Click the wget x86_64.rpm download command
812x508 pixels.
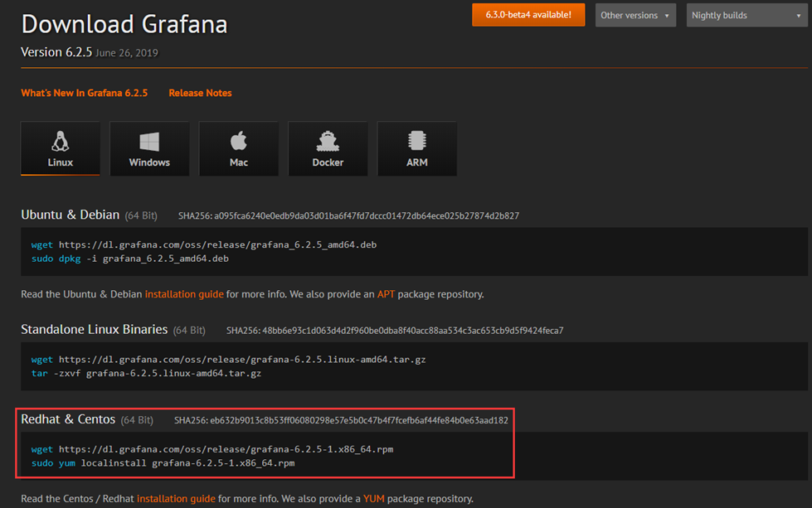(212, 449)
